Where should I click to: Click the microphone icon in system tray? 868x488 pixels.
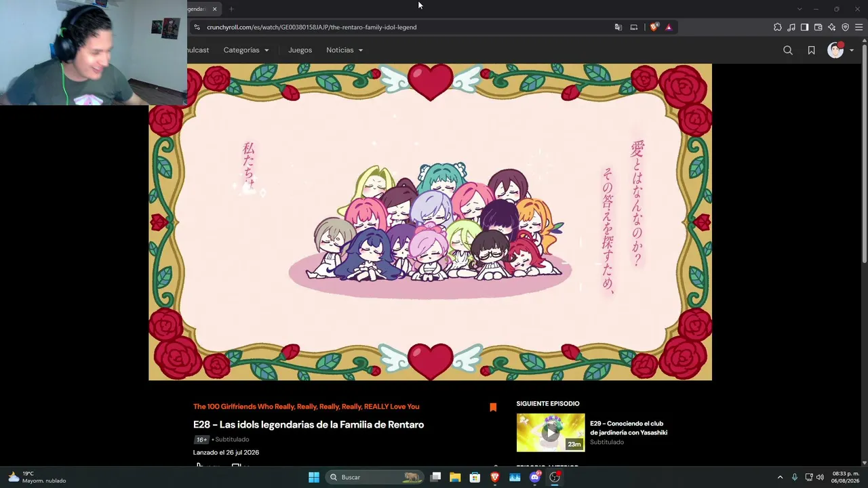point(795,477)
